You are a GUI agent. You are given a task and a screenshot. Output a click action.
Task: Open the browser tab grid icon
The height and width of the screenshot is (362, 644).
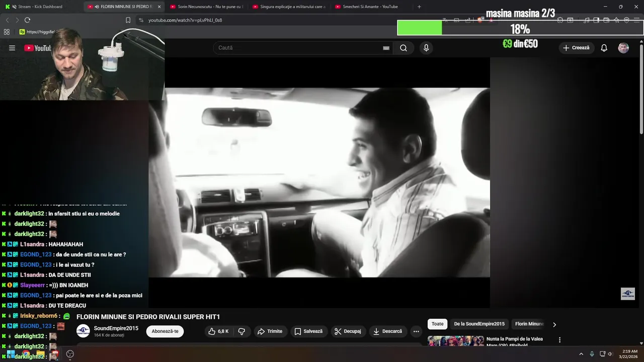[x=7, y=32]
